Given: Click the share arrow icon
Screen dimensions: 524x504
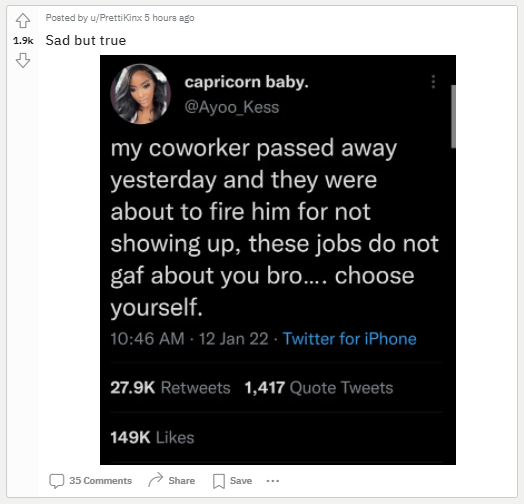Looking at the screenshot, I should tap(155, 480).
